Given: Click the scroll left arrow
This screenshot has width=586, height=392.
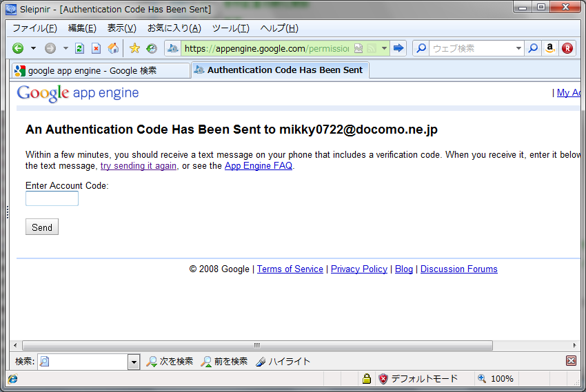Looking at the screenshot, I should pyautogui.click(x=15, y=345).
